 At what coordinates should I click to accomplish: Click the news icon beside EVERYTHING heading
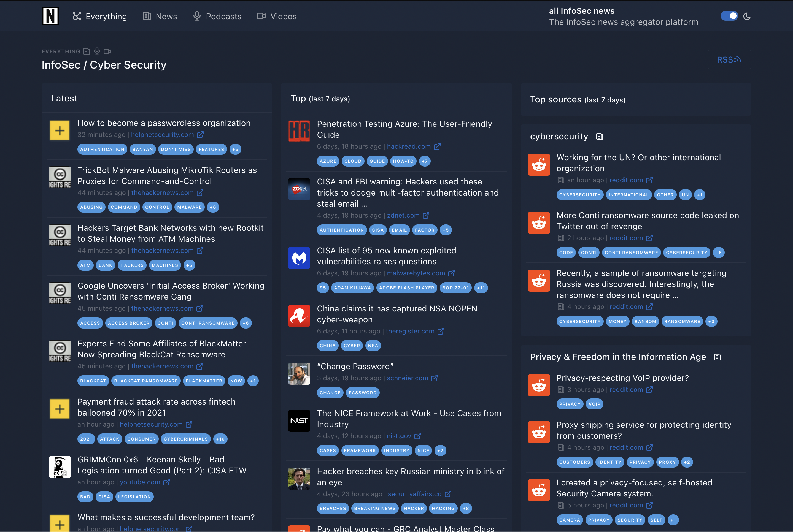pyautogui.click(x=86, y=51)
